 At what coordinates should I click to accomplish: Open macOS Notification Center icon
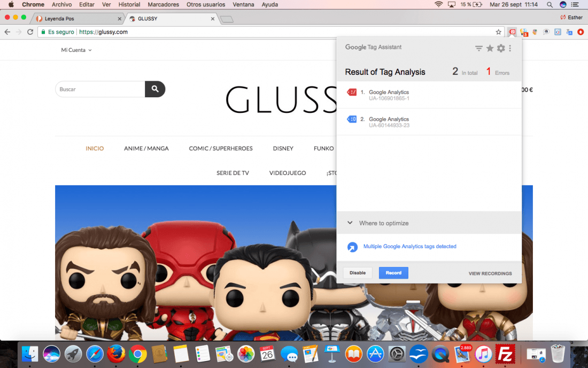tap(575, 4)
